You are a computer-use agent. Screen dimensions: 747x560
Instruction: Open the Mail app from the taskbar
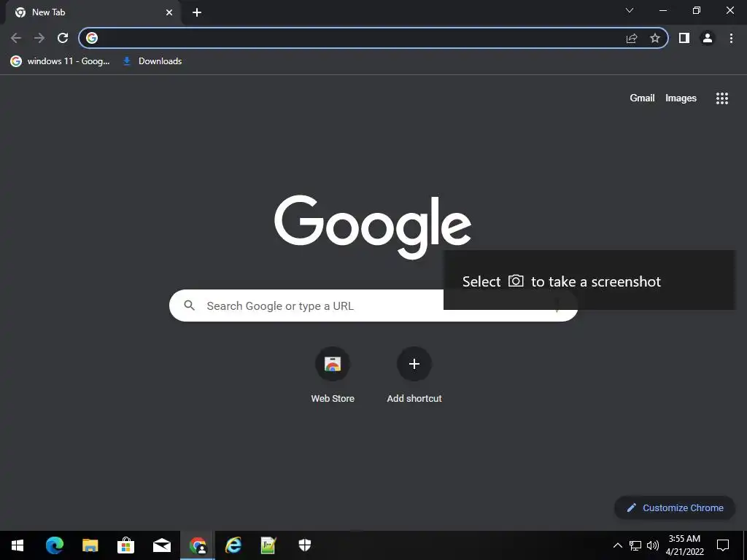161,545
